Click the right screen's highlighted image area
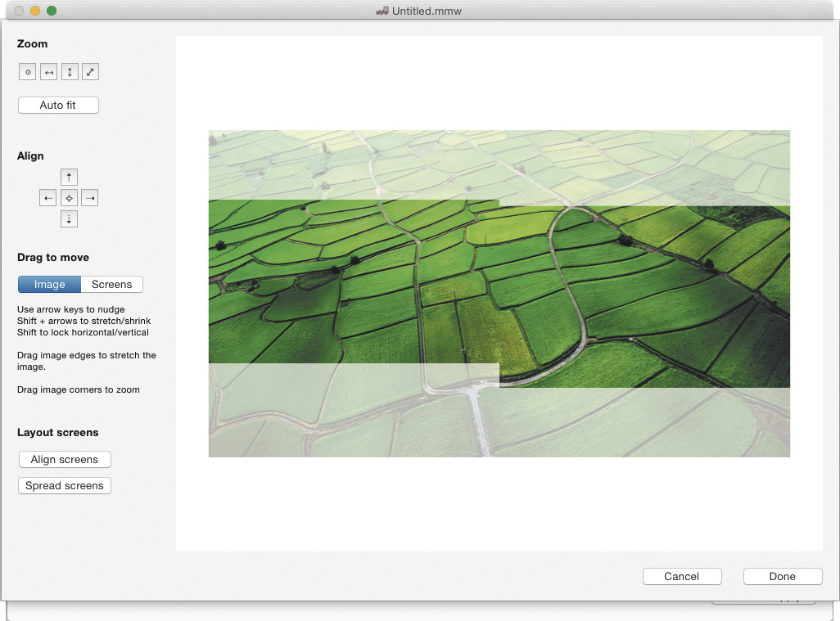Viewport: 840px width, 621px height. [x=644, y=296]
